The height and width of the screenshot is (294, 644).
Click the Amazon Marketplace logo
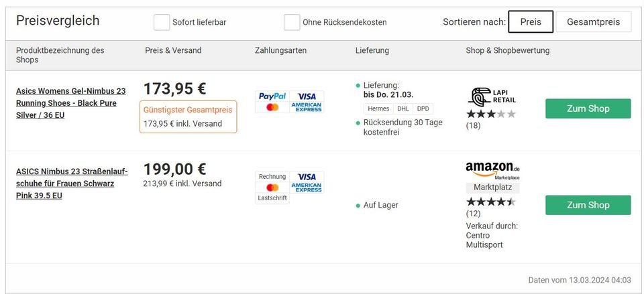[x=492, y=169]
